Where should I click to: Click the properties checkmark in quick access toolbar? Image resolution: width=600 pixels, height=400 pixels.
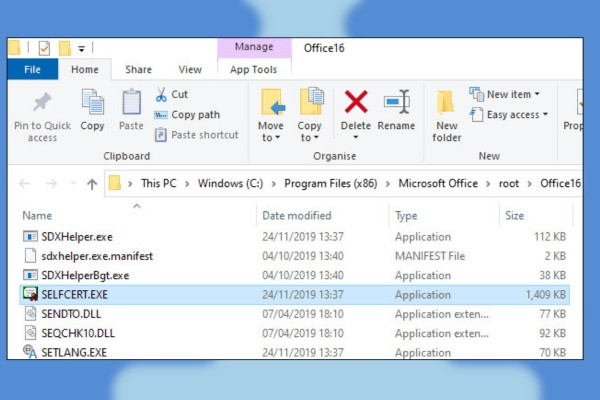tap(44, 48)
